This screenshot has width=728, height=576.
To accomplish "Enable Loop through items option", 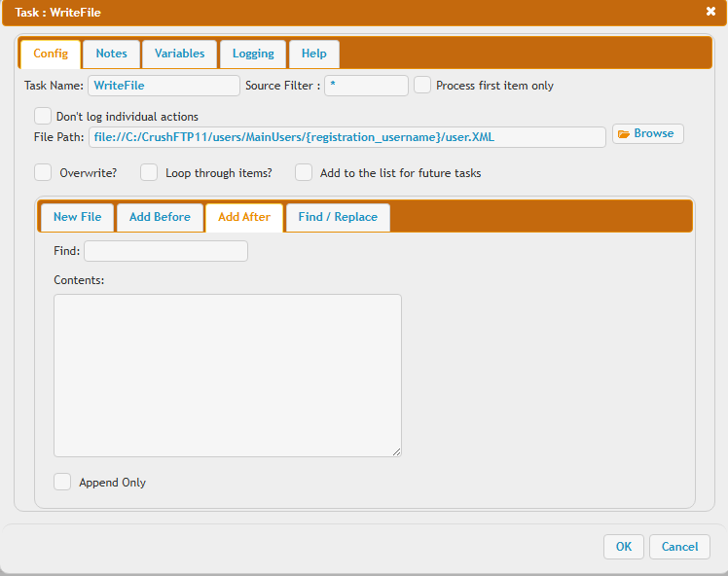I will point(149,173).
